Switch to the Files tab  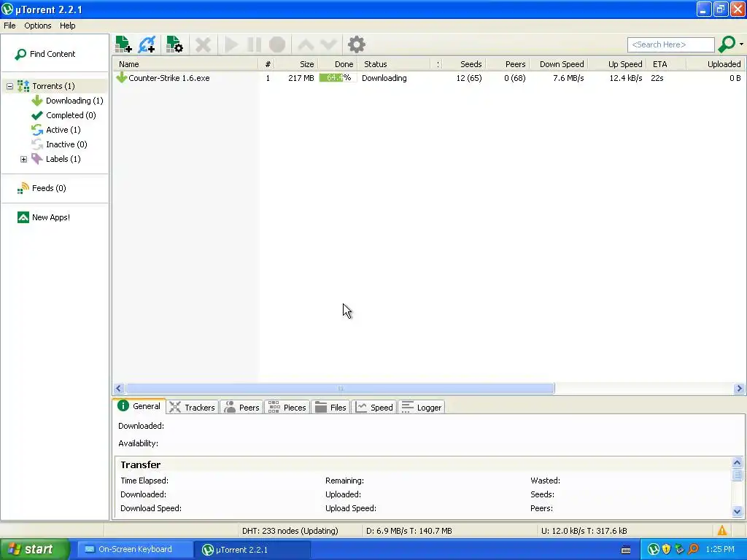tap(330, 408)
